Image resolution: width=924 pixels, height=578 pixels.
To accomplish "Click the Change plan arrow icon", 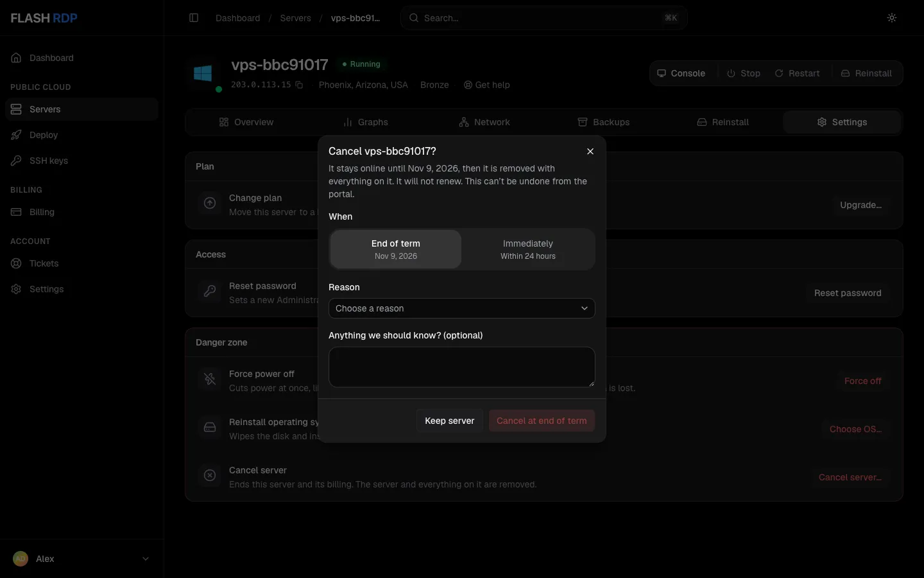I will 210,204.
